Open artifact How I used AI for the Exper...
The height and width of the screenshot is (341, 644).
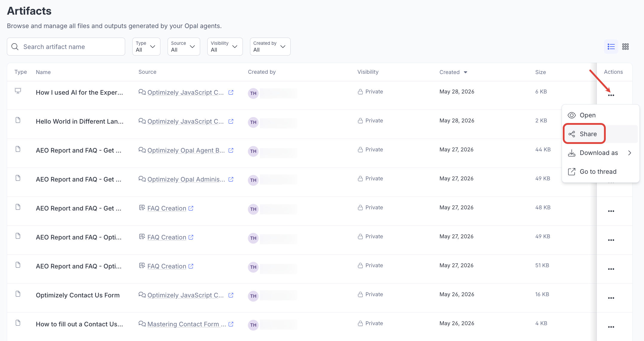pyautogui.click(x=79, y=93)
